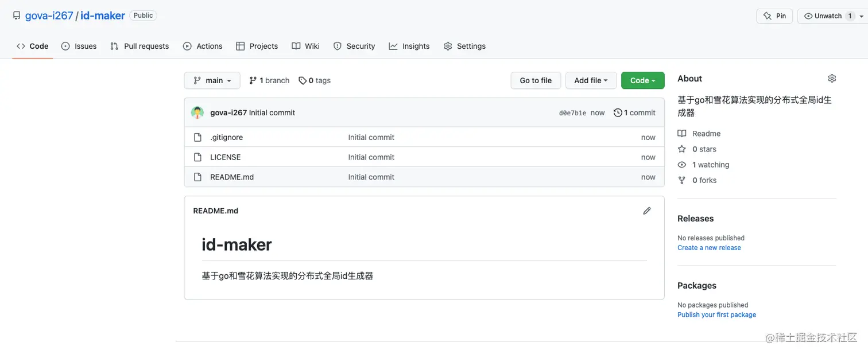The image size is (868, 354).
Task: Click the tag icon beside 0 tags
Action: [303, 80]
